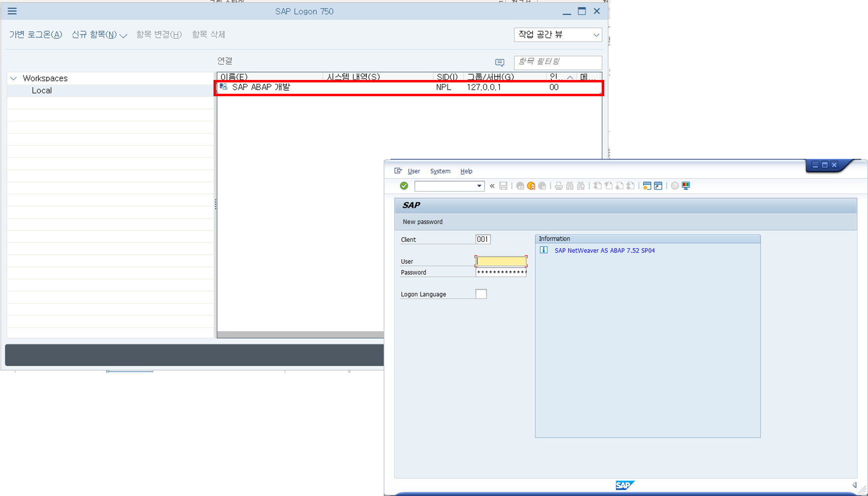The image size is (868, 496).
Task: Select the SAP ABAP 개발 connection name
Action: (x=261, y=87)
